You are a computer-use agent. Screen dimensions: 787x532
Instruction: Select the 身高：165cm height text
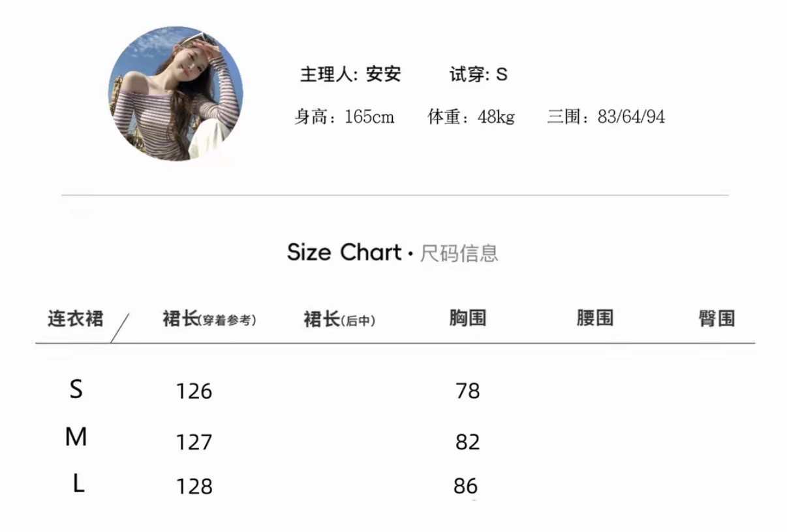(344, 117)
